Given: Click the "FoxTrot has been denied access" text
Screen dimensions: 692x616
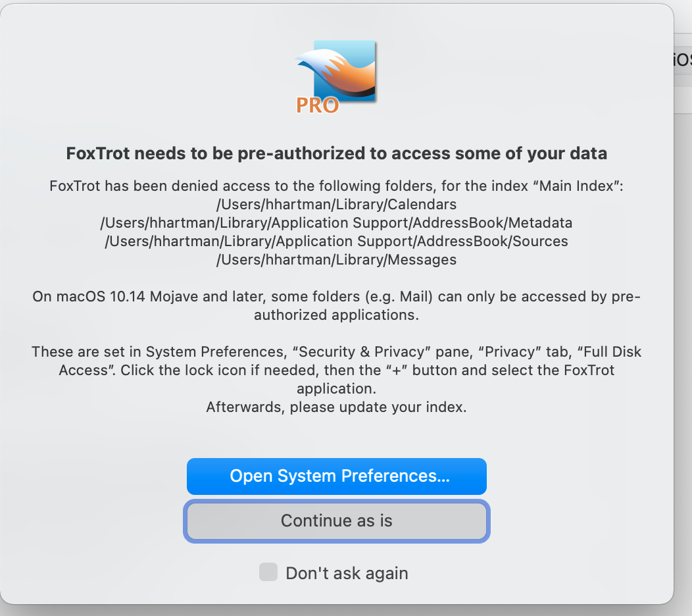Looking at the screenshot, I should tap(158, 186).
